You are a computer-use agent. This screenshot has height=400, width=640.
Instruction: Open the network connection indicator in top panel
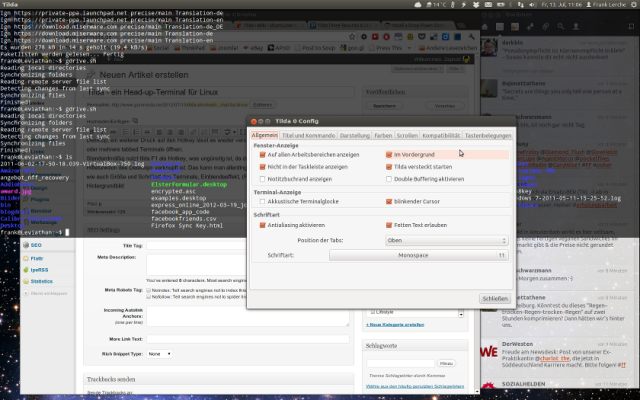point(521,4)
